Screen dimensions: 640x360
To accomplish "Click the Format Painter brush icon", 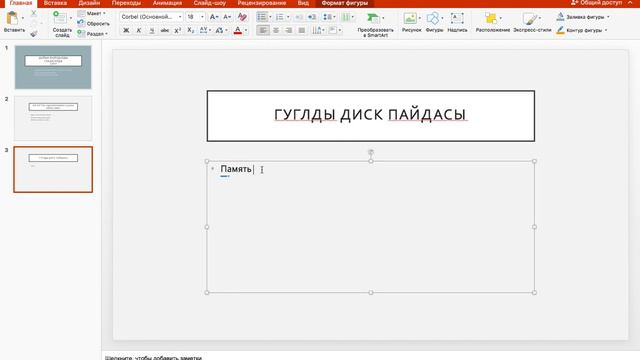I will point(33,33).
